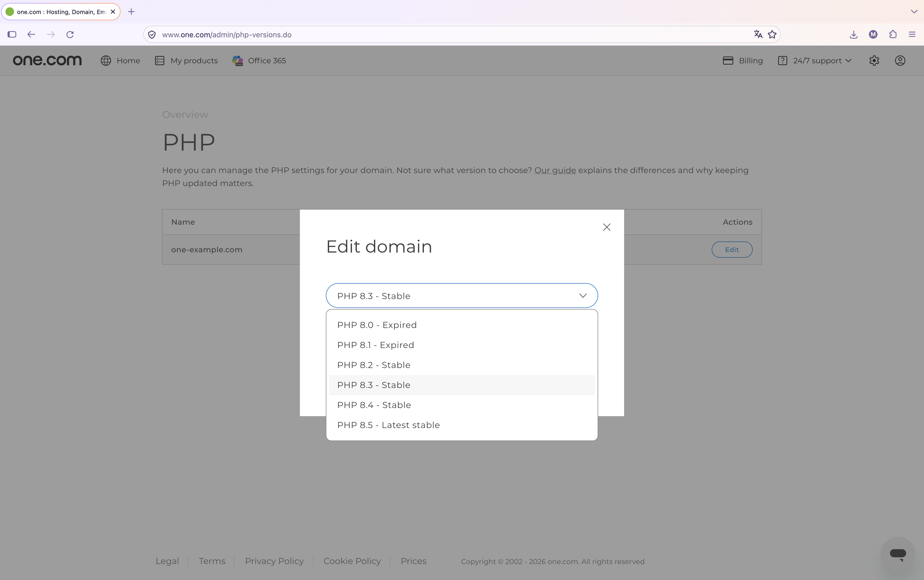
Task: Choose PHP 8.0 - Expired option
Action: coord(462,325)
